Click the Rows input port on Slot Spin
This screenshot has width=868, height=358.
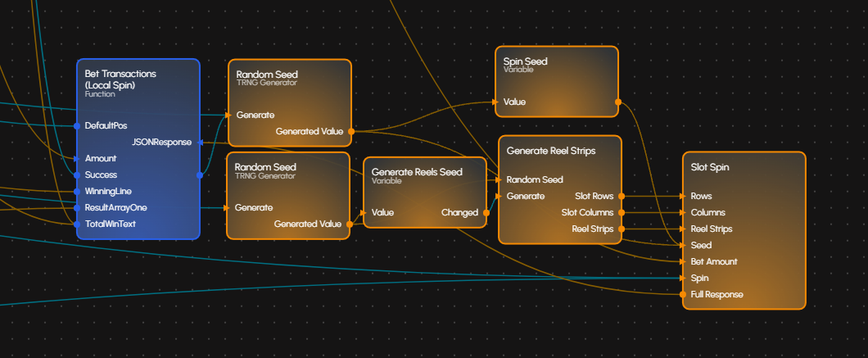point(683,196)
